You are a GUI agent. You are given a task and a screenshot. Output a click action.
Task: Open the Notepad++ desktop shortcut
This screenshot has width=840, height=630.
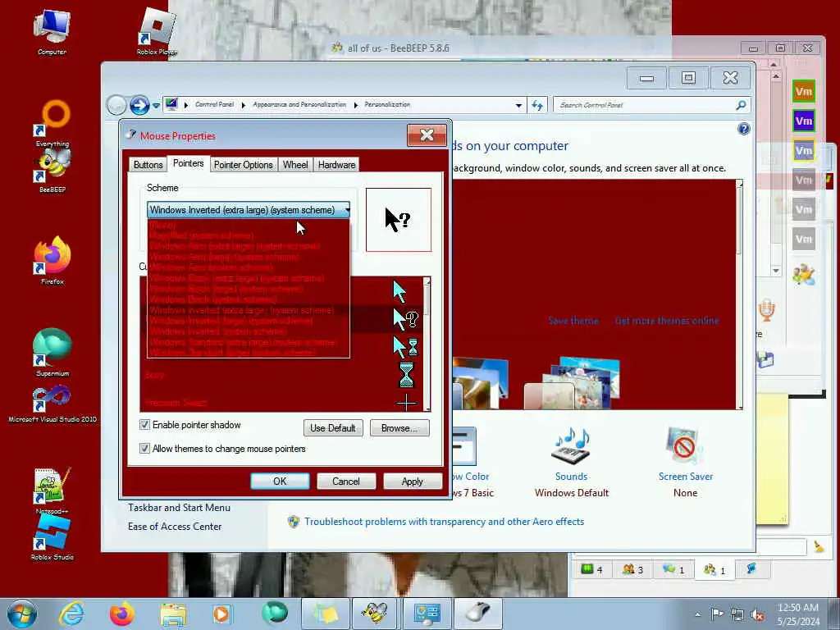point(52,491)
